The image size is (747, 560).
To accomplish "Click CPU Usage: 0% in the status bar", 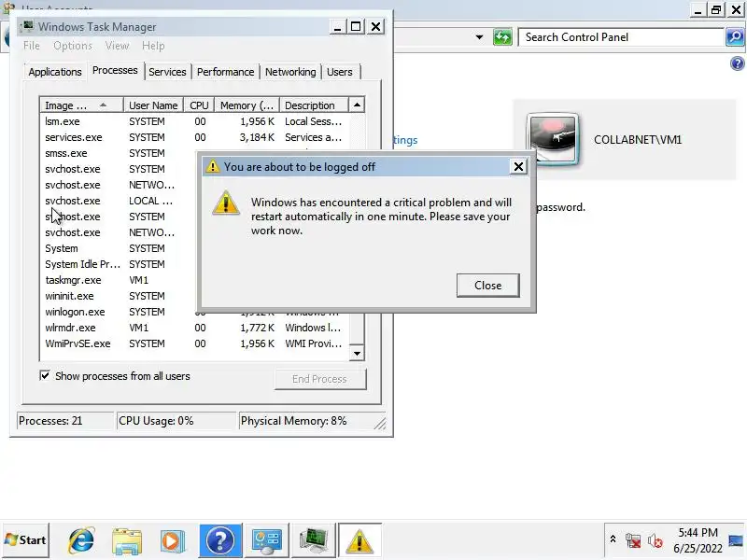I will coord(176,421).
